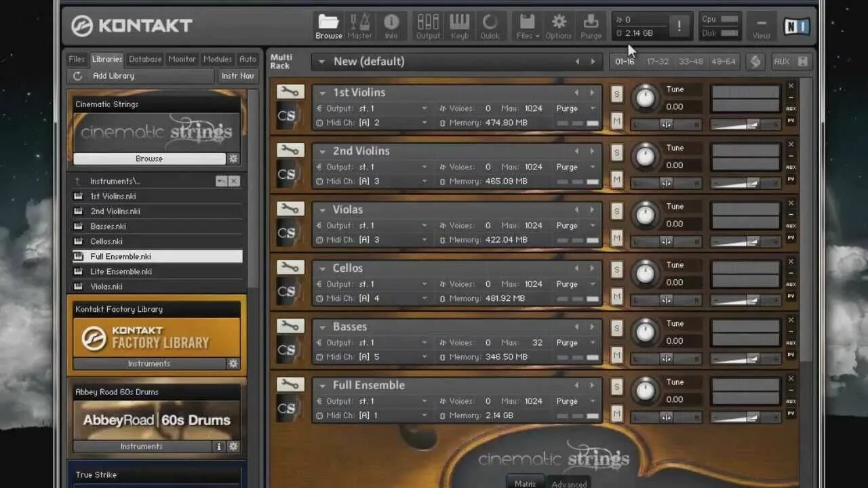Open the Quick load browser

click(x=490, y=26)
